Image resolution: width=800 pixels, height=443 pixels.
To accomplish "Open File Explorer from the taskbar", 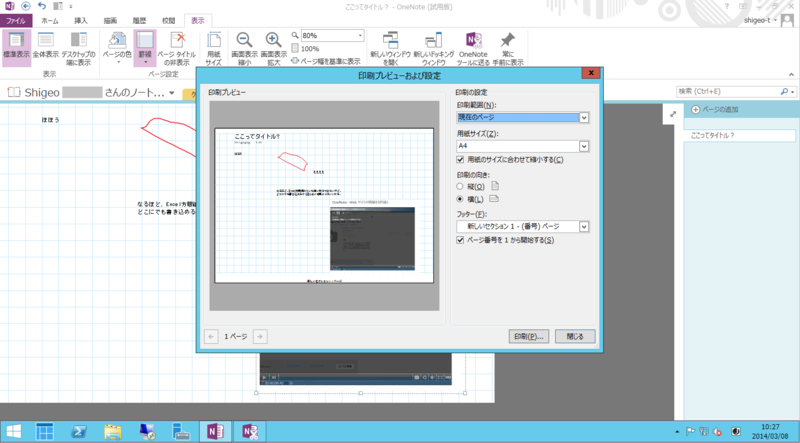I will (113, 432).
